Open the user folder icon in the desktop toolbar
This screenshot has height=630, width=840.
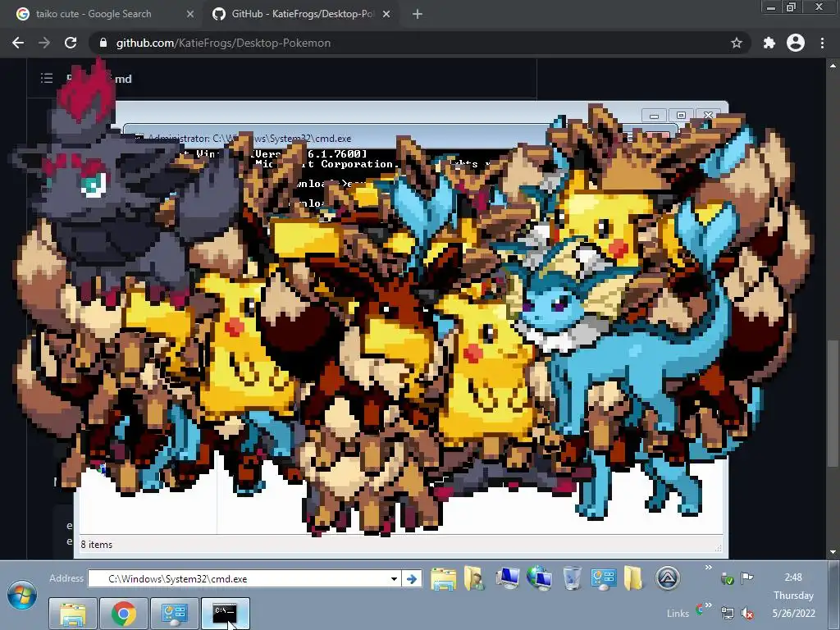[475, 579]
